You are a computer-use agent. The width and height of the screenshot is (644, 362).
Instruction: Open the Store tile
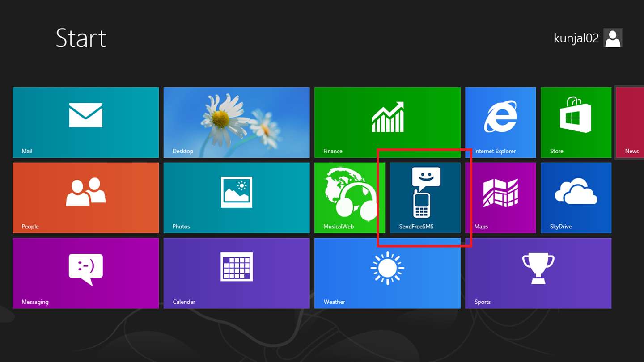coord(576,122)
